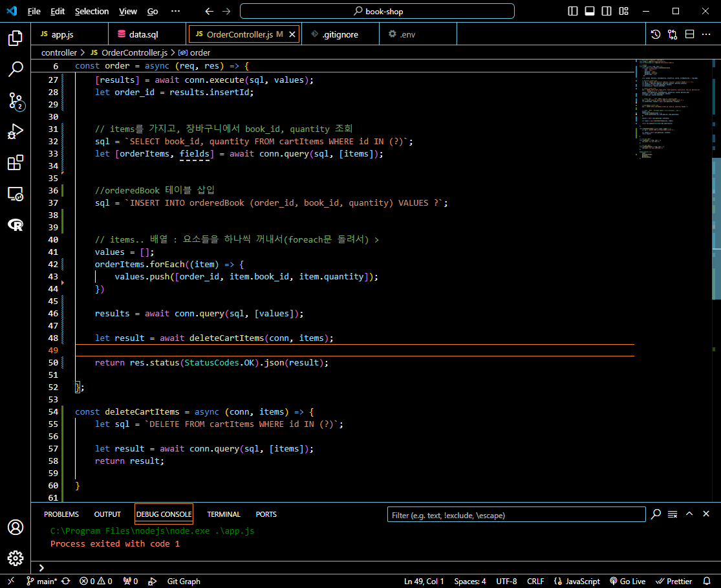This screenshot has width=721, height=588.
Task: Open Run and Debug view
Action: click(x=15, y=131)
